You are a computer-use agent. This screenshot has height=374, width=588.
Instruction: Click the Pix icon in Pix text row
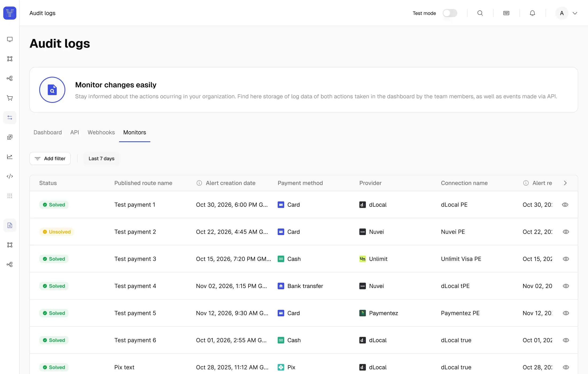281,367
